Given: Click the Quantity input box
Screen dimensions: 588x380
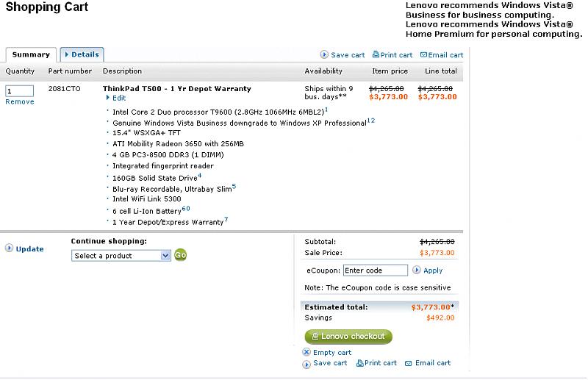Looking at the screenshot, I should pos(20,91).
